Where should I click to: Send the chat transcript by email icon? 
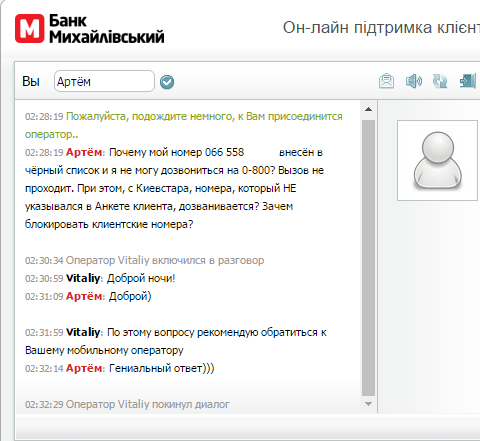386,81
